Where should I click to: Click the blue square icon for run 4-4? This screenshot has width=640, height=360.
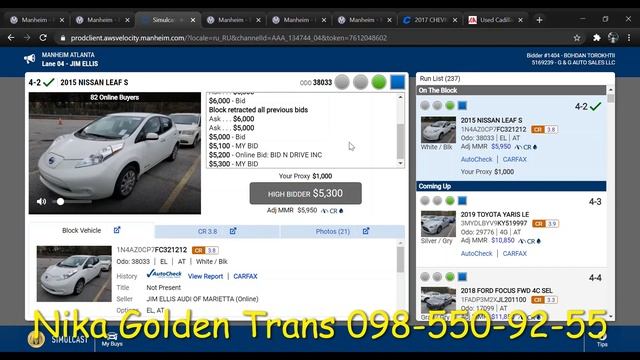click(x=462, y=277)
